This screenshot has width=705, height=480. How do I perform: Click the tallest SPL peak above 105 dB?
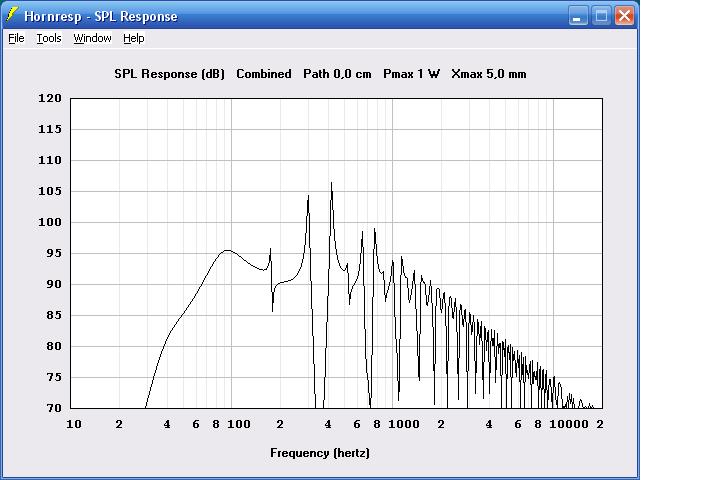pos(331,183)
